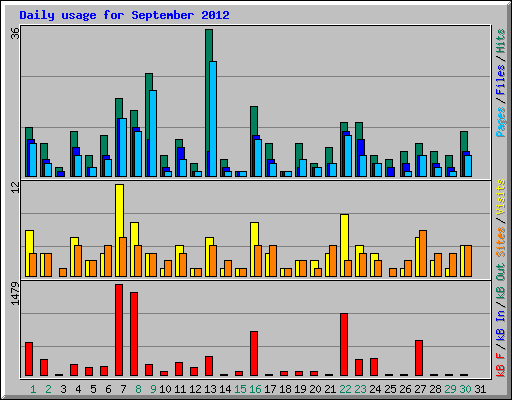512x400 pixels.
Task: Click the cyan Pages bar for day 13
Action: (x=213, y=119)
